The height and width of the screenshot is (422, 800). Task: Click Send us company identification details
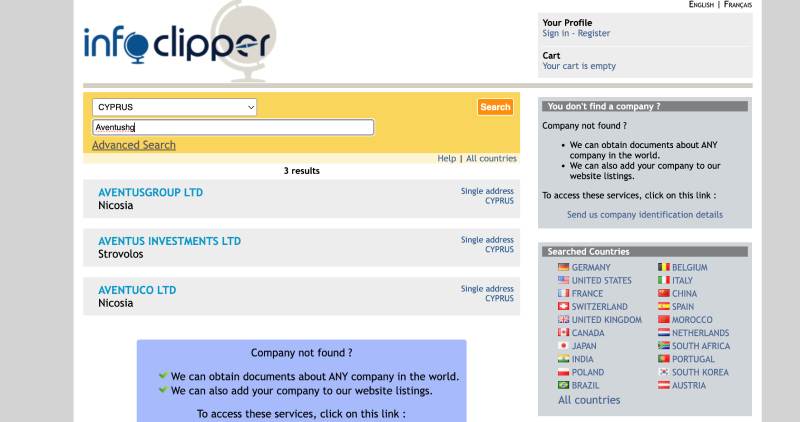point(644,214)
